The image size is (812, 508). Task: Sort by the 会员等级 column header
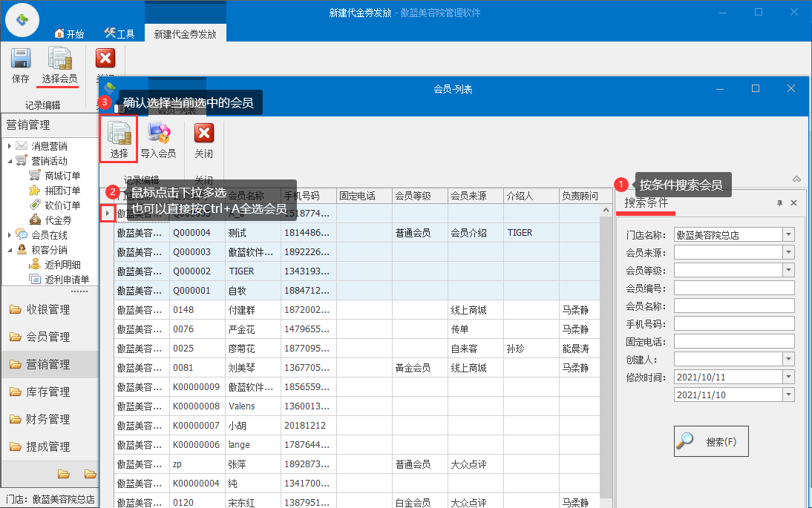click(420, 196)
